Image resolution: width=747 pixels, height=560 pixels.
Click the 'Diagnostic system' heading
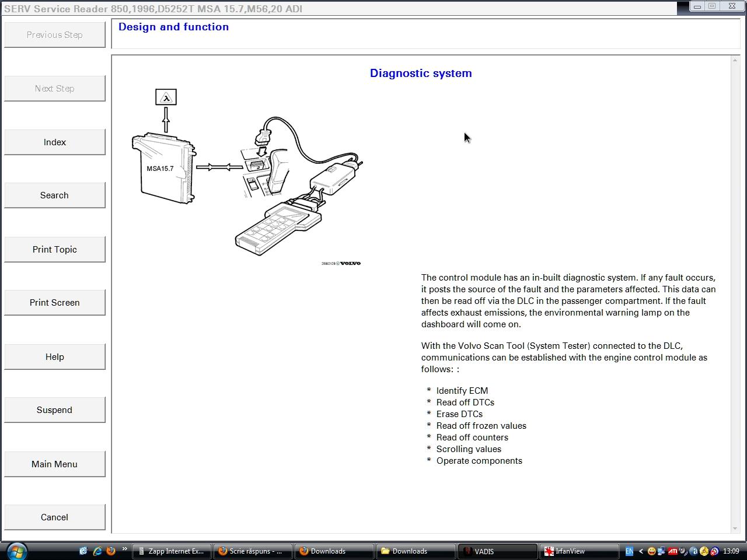[x=421, y=73]
